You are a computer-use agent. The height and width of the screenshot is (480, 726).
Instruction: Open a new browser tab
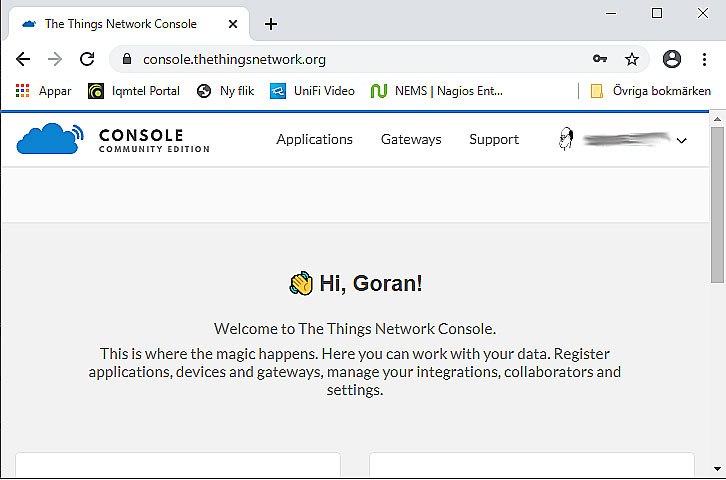point(271,24)
